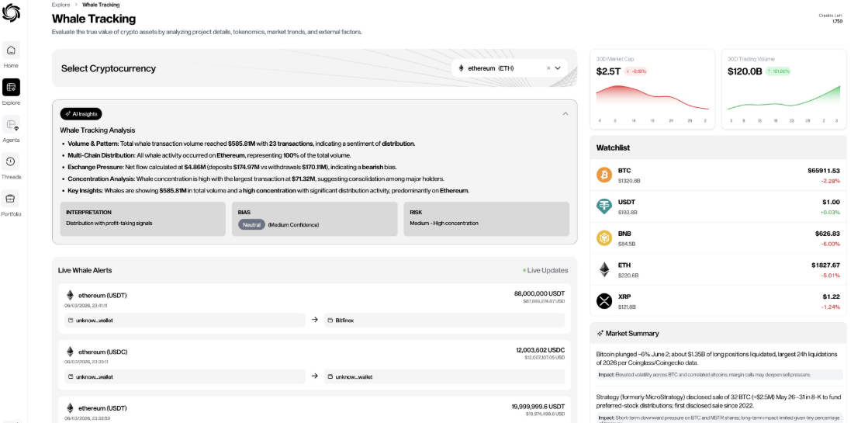Click the ethereum icon on the 88,000,000 USDT alert
868x423 pixels.
tap(70, 295)
